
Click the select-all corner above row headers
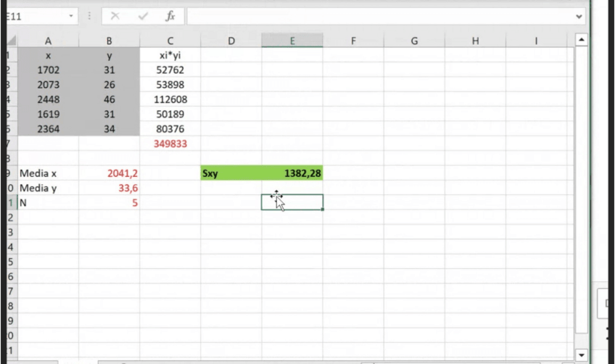click(x=11, y=41)
